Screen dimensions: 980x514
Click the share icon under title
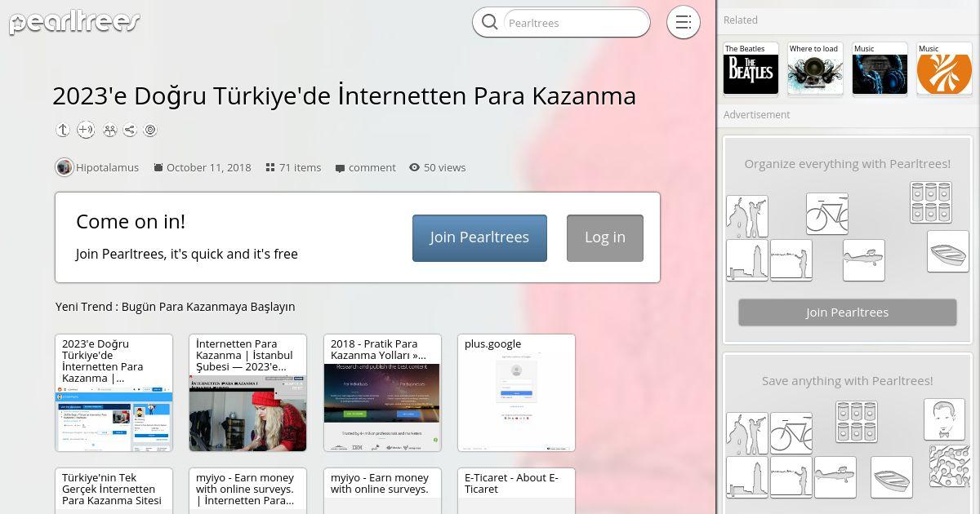tap(130, 130)
